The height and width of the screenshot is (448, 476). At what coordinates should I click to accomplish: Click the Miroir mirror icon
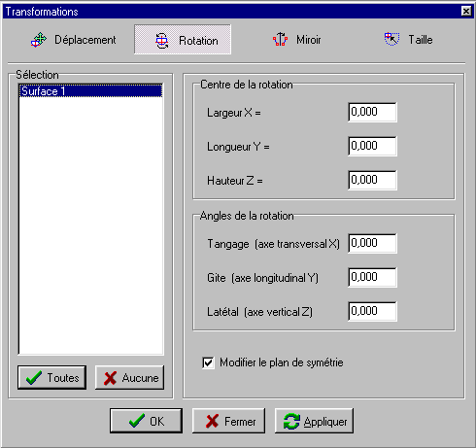pos(280,40)
